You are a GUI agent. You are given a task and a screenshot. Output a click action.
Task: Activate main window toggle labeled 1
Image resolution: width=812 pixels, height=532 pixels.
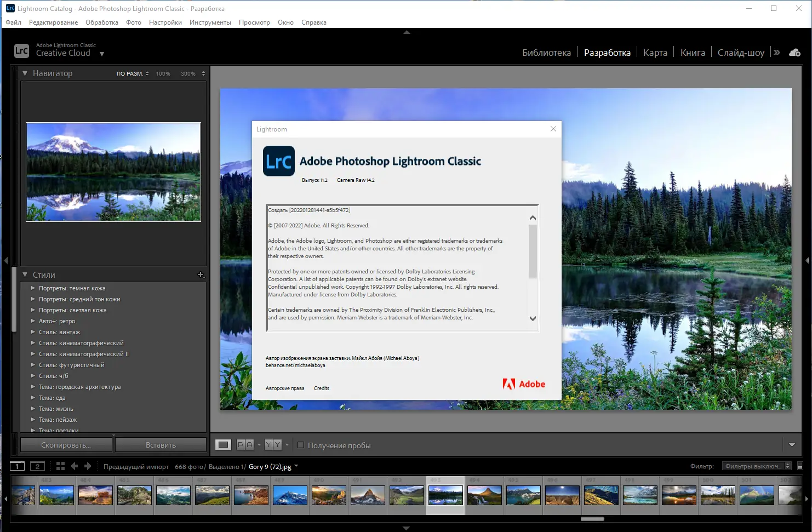pos(17,466)
